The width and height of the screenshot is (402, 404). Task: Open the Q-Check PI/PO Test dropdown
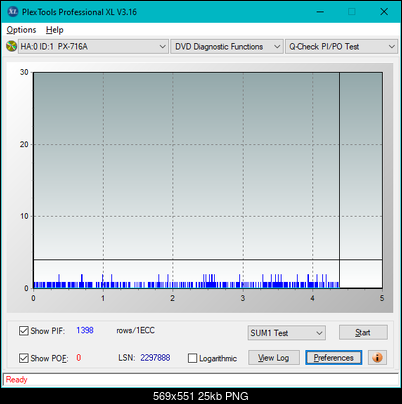(x=342, y=47)
